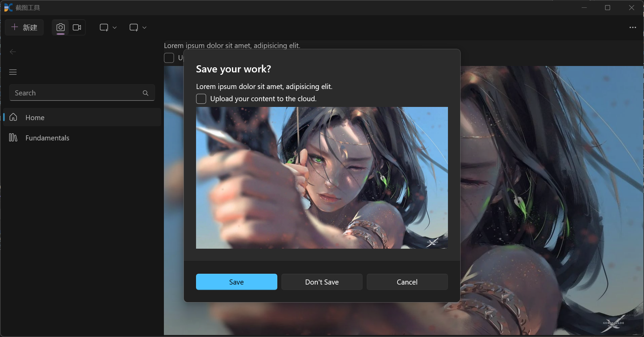The width and height of the screenshot is (644, 337).
Task: Click the second snip shape rectangle icon
Action: (134, 27)
